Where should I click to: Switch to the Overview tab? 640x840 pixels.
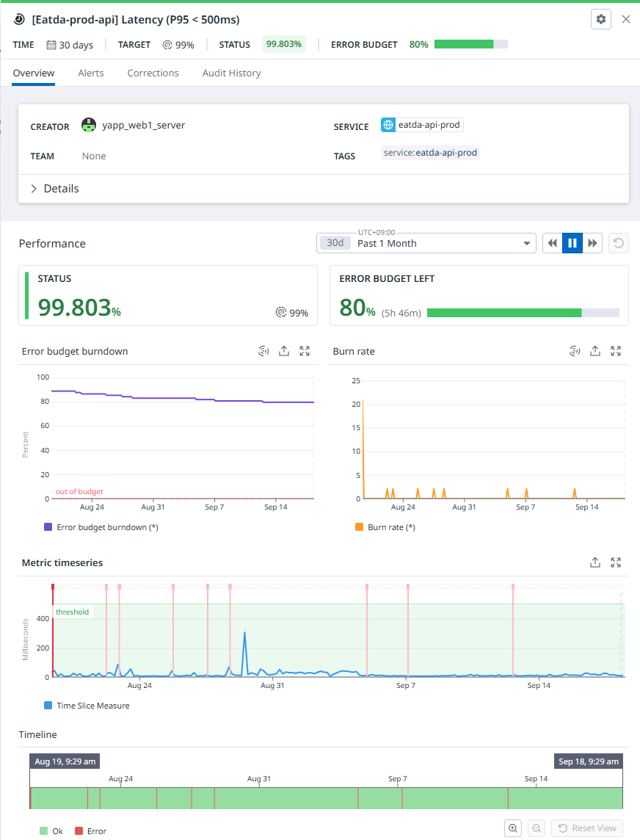click(34, 73)
